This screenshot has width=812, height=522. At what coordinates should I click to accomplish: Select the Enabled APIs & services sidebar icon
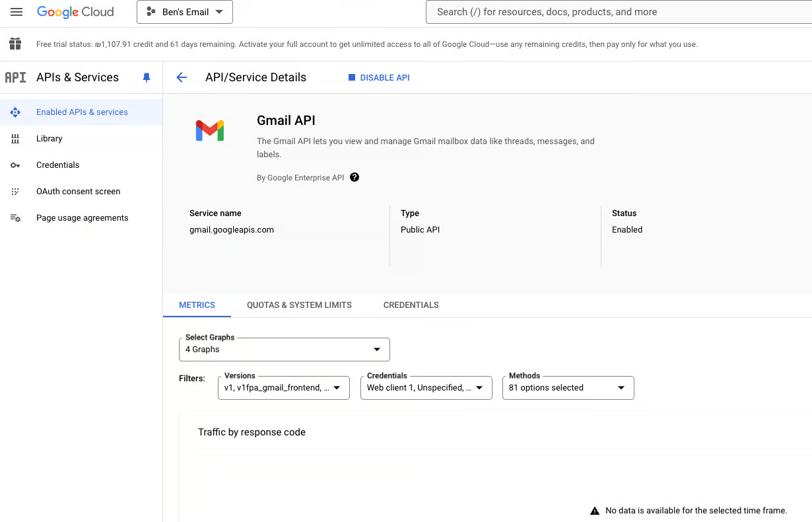pyautogui.click(x=15, y=112)
